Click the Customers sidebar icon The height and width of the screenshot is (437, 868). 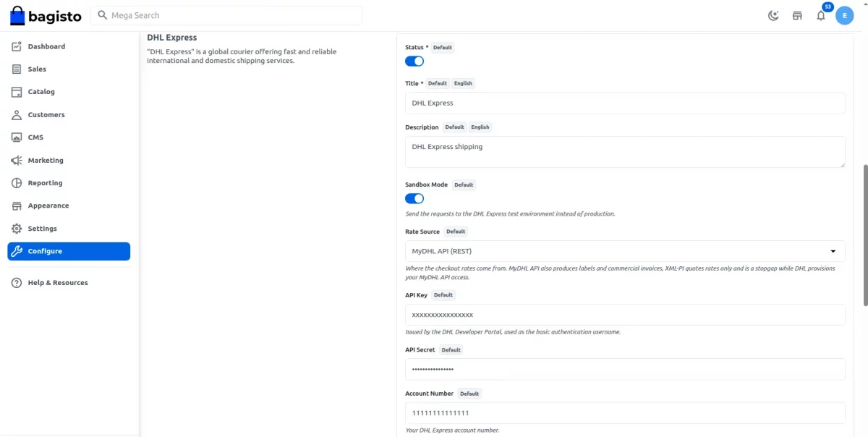[17, 115]
